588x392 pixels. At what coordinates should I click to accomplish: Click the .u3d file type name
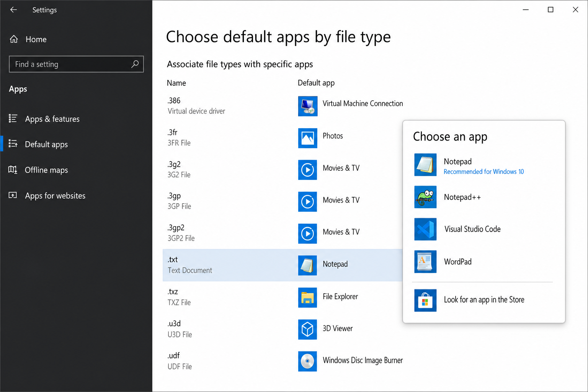[x=174, y=323]
